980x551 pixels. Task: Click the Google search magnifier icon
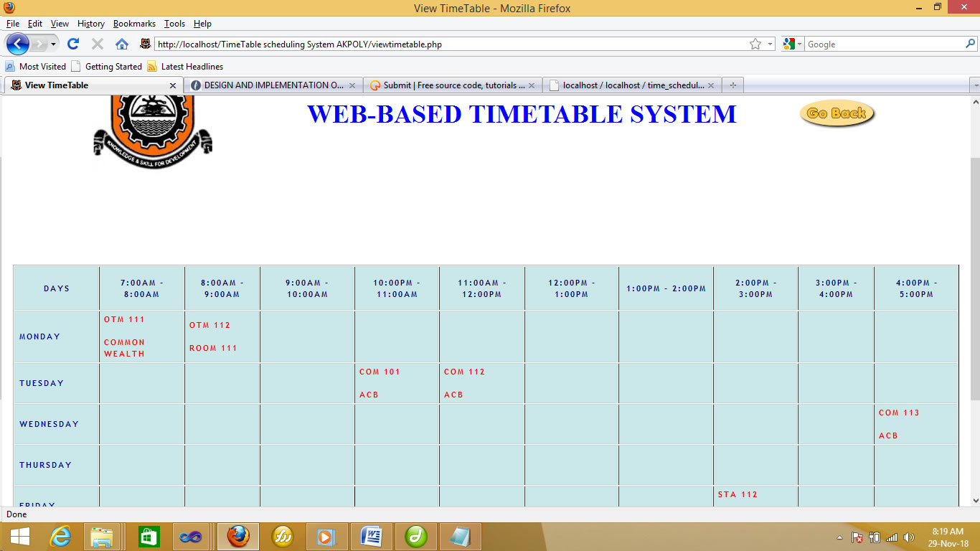point(970,44)
